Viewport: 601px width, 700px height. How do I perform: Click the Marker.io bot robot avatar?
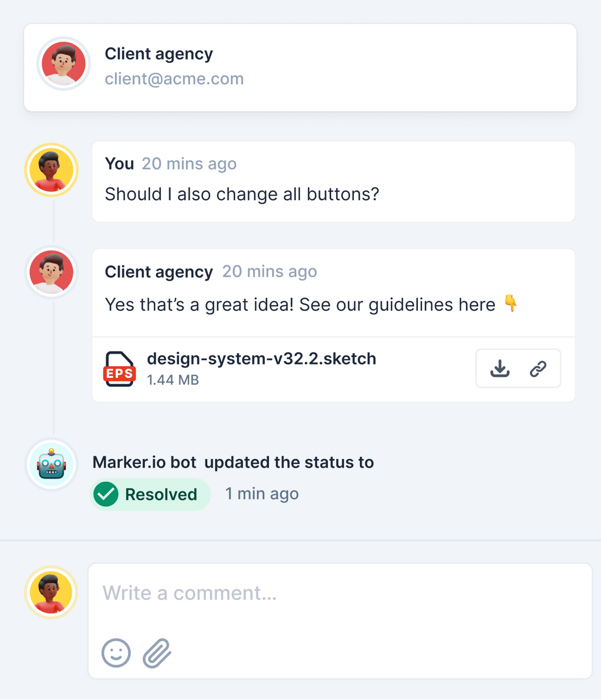coord(51,464)
